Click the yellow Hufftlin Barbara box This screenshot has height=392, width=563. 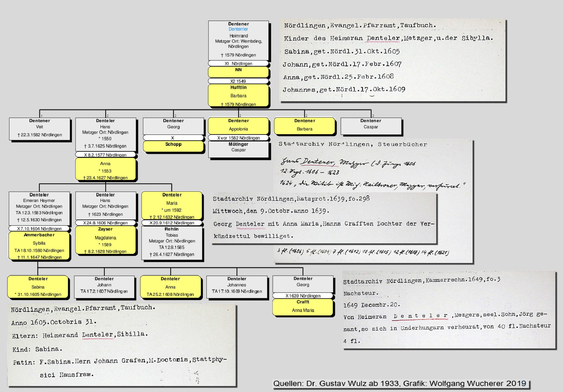point(238,96)
